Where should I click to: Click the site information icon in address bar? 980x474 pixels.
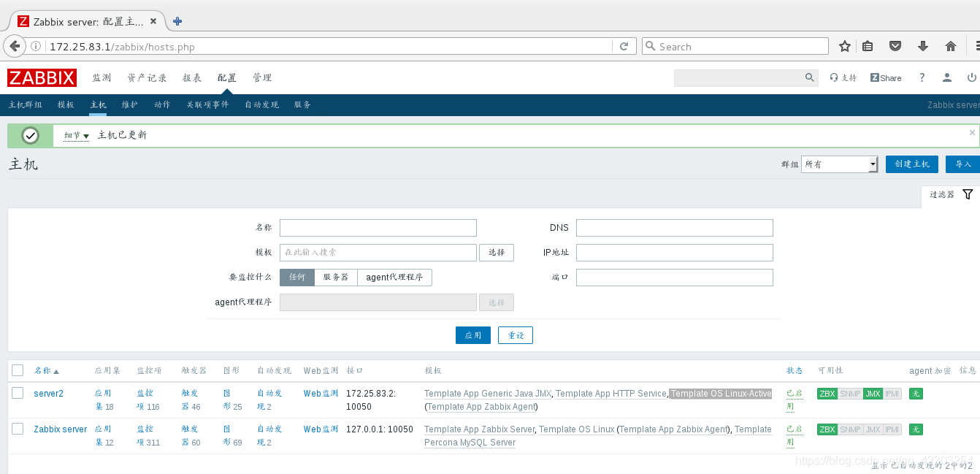coord(36,46)
